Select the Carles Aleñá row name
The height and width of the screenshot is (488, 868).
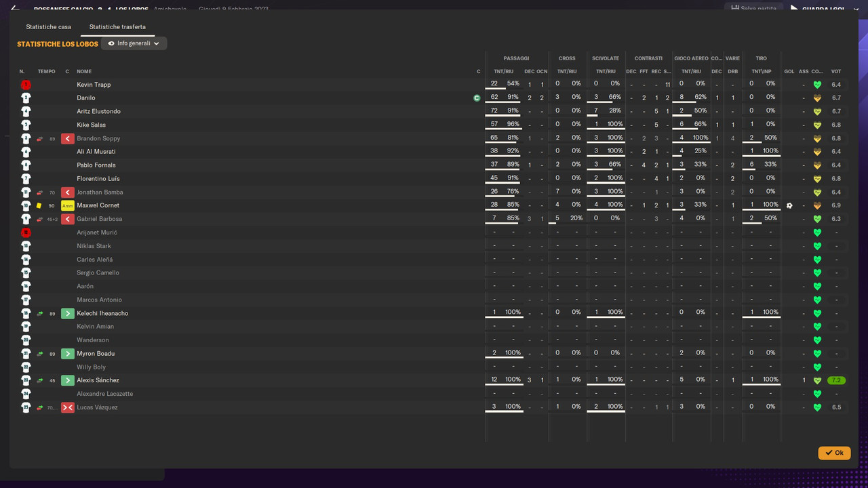pos(95,260)
